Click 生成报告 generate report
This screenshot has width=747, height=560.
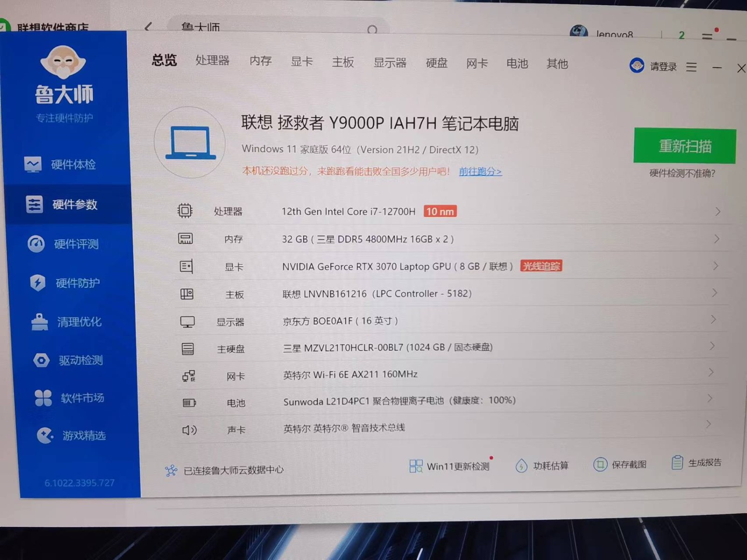point(696,462)
